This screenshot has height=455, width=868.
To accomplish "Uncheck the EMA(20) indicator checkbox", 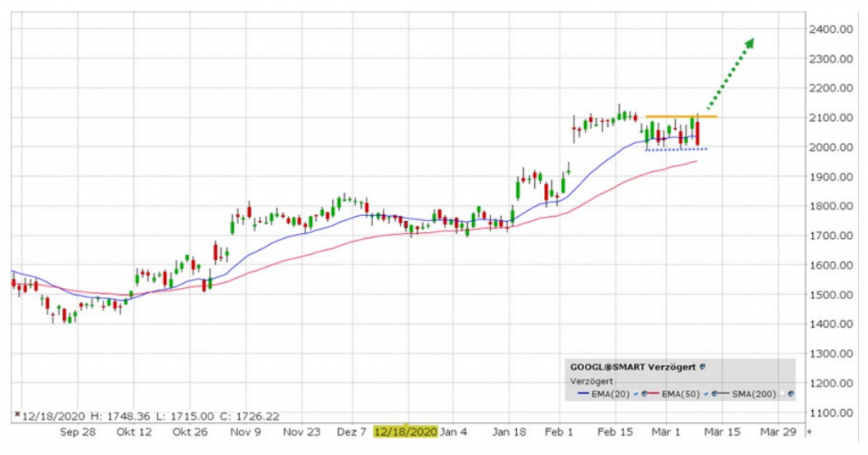I will coord(636,394).
